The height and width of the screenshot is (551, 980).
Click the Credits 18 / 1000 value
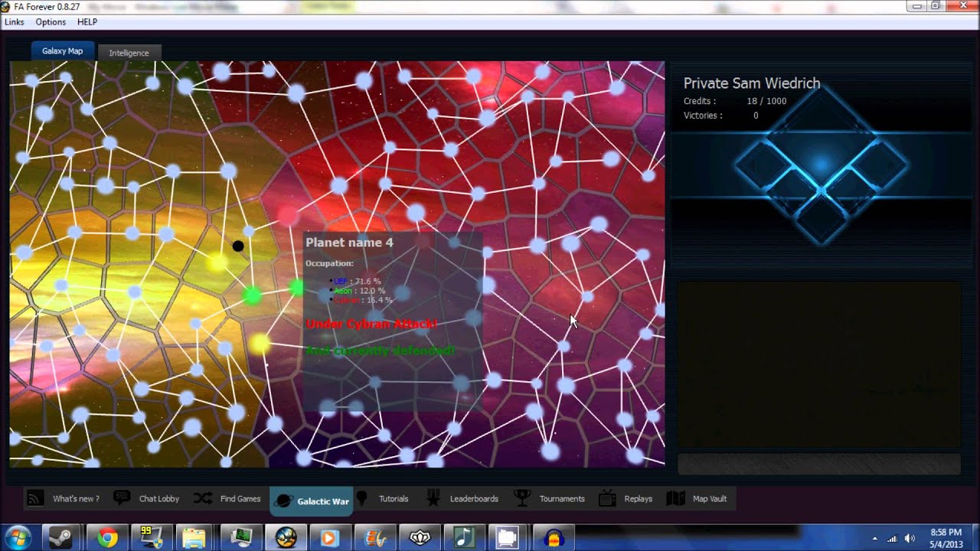pyautogui.click(x=766, y=101)
